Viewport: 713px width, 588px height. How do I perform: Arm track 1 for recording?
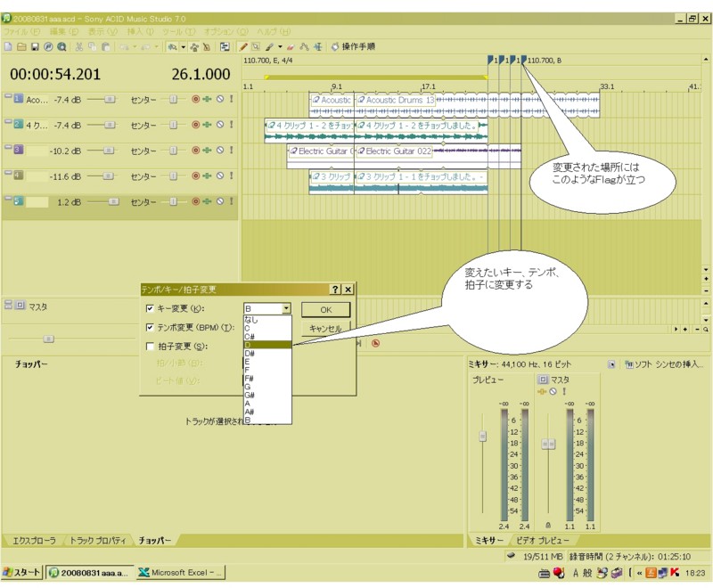coord(195,99)
